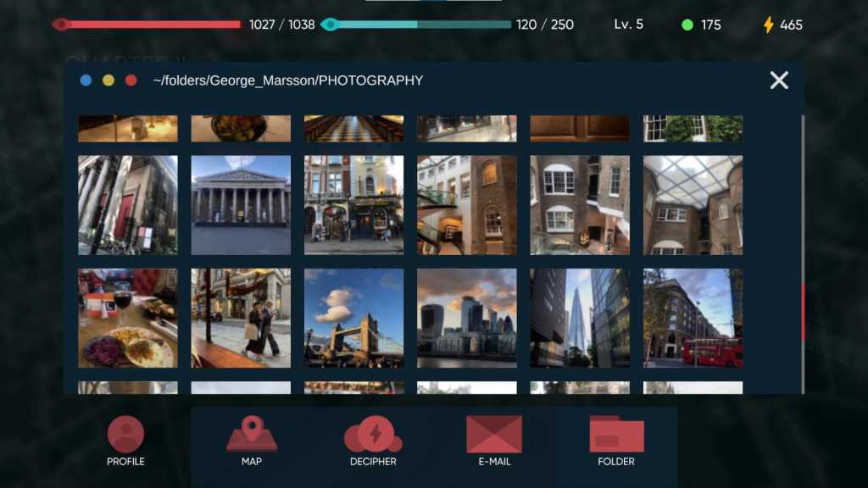Open the Tower Bridge photo

tap(353, 319)
